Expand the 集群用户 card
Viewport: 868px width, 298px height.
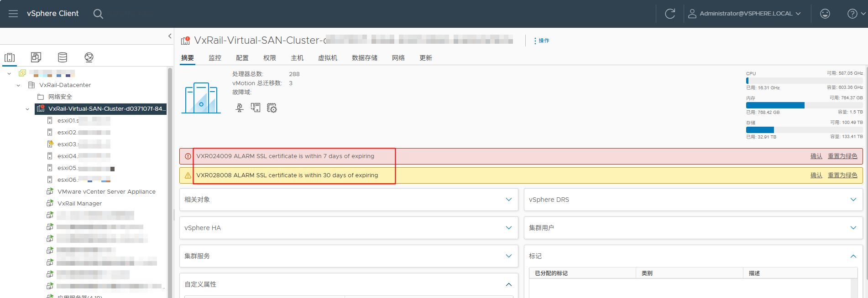pos(853,228)
